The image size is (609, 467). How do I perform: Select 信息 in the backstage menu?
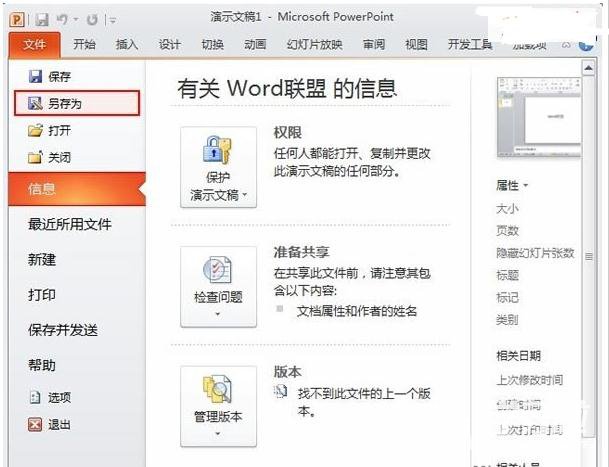coord(77,189)
